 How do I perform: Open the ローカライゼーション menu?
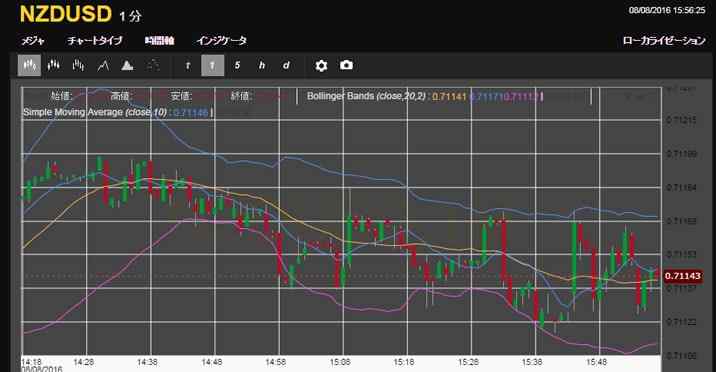664,41
